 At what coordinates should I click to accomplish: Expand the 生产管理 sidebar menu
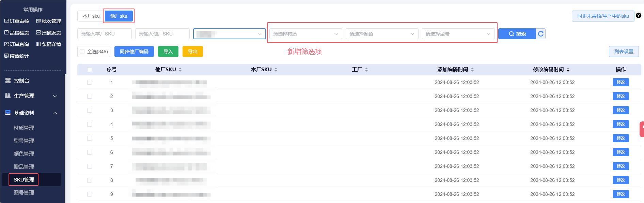31,96
